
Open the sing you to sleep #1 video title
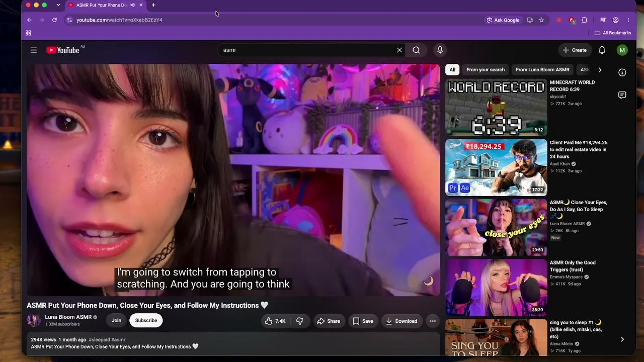[576, 329]
